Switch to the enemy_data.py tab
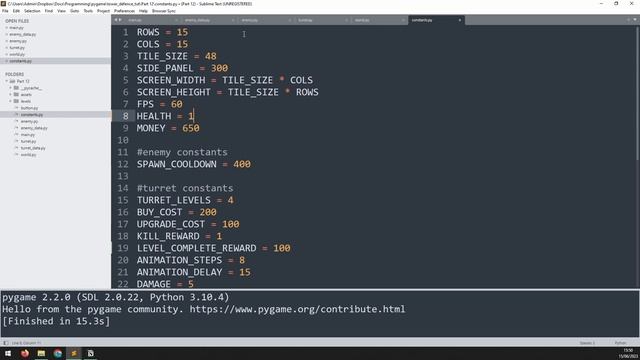 (x=209, y=20)
